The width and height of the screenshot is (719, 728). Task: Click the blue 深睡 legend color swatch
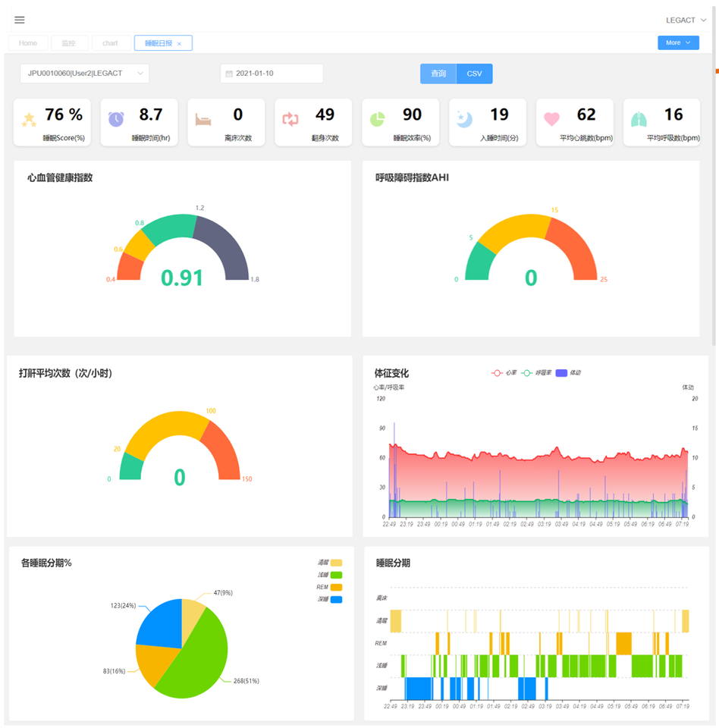coord(336,600)
